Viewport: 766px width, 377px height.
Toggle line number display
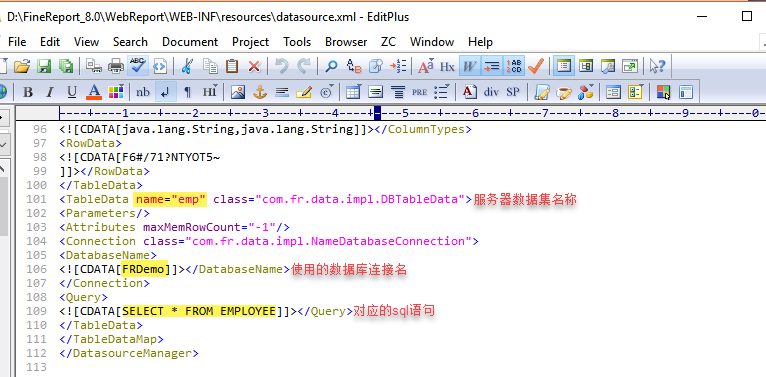point(513,66)
